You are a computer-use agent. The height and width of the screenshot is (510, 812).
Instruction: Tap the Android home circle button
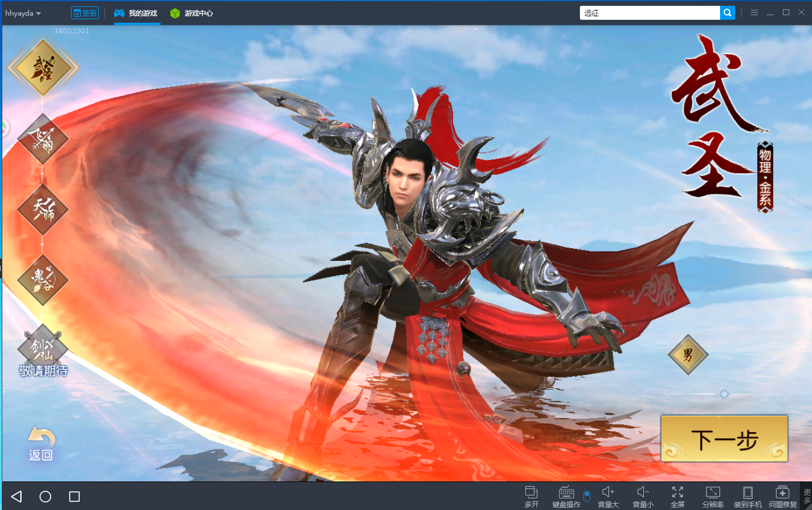[45, 497]
